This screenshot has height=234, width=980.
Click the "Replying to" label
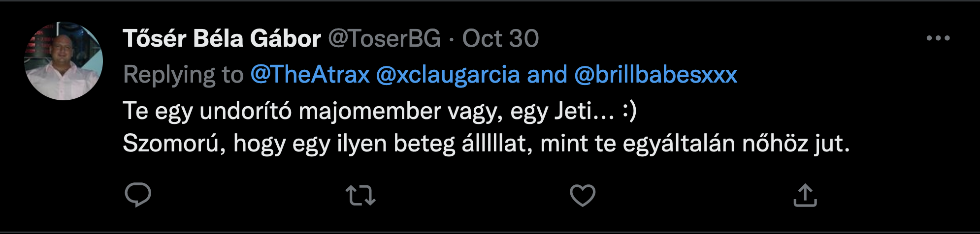(183, 75)
